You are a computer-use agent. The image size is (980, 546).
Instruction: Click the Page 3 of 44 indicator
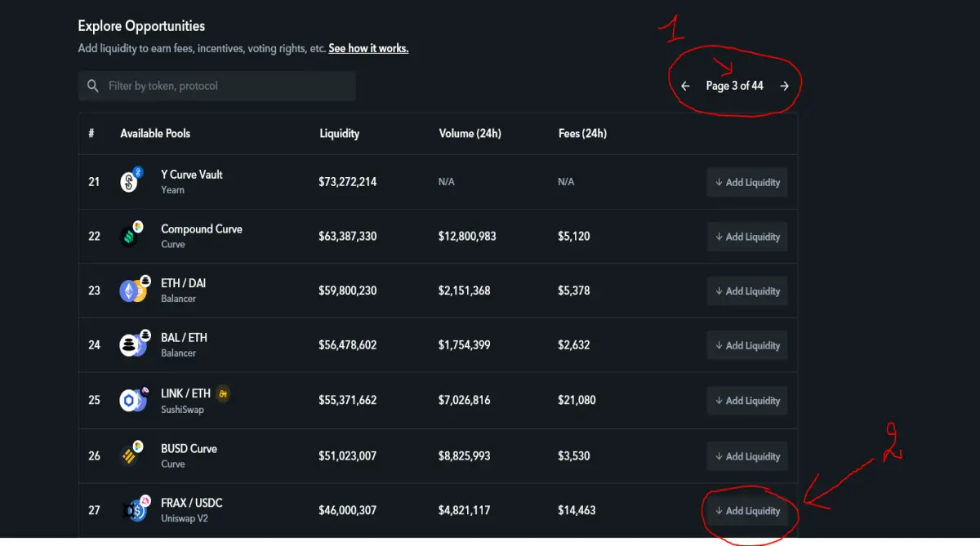tap(735, 86)
